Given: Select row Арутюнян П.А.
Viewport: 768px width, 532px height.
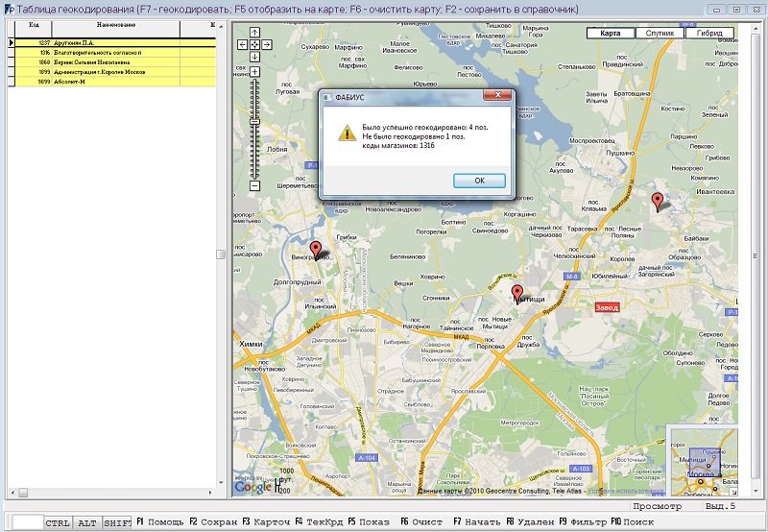Looking at the screenshot, I should point(115,43).
